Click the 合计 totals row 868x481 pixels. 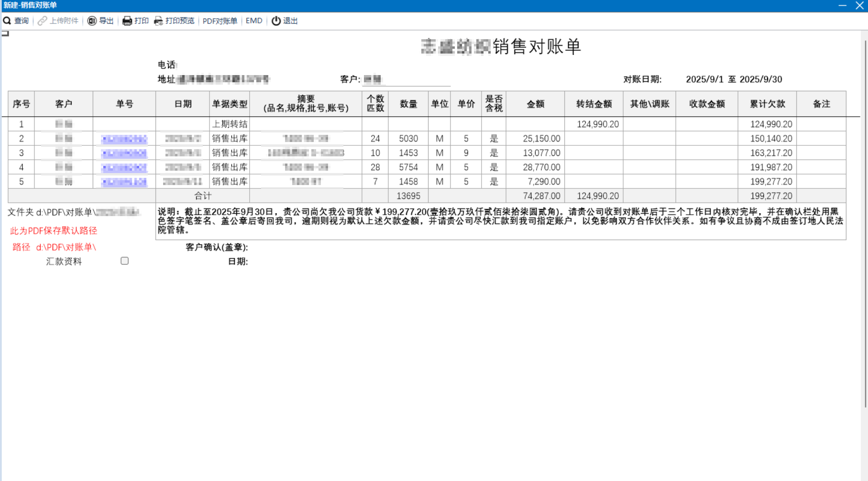click(x=203, y=196)
